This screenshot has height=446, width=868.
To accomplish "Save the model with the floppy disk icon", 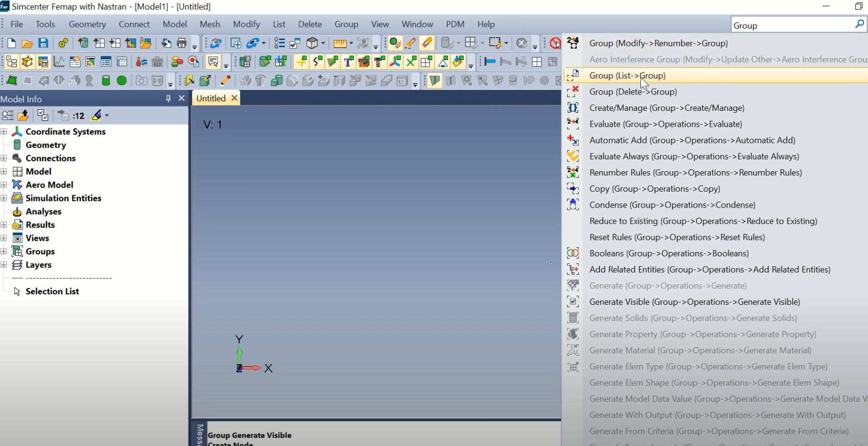I will [43, 43].
